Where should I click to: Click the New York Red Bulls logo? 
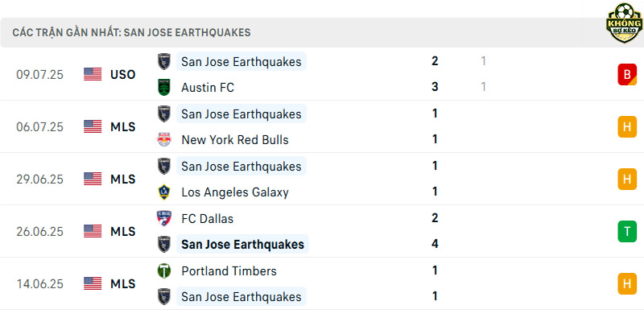coord(164,139)
